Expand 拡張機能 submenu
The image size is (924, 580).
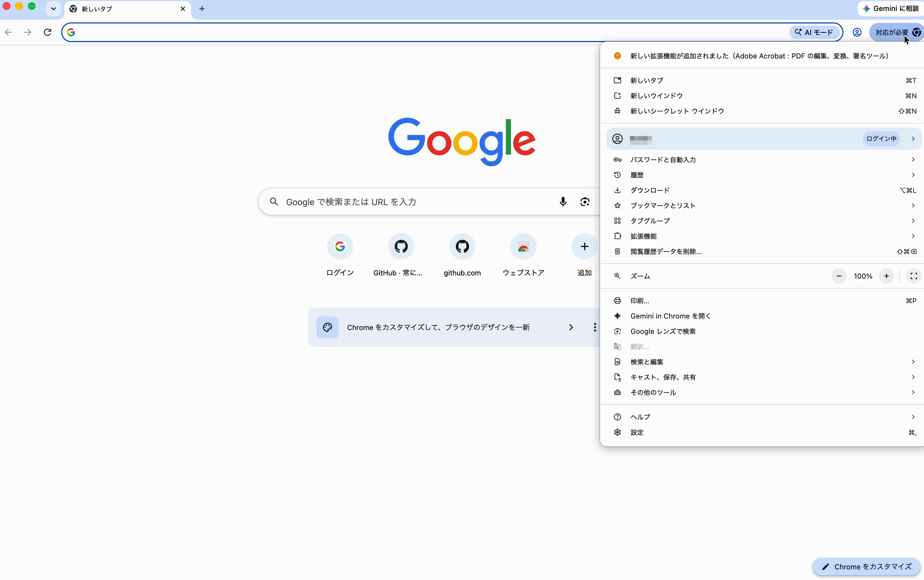pos(762,236)
